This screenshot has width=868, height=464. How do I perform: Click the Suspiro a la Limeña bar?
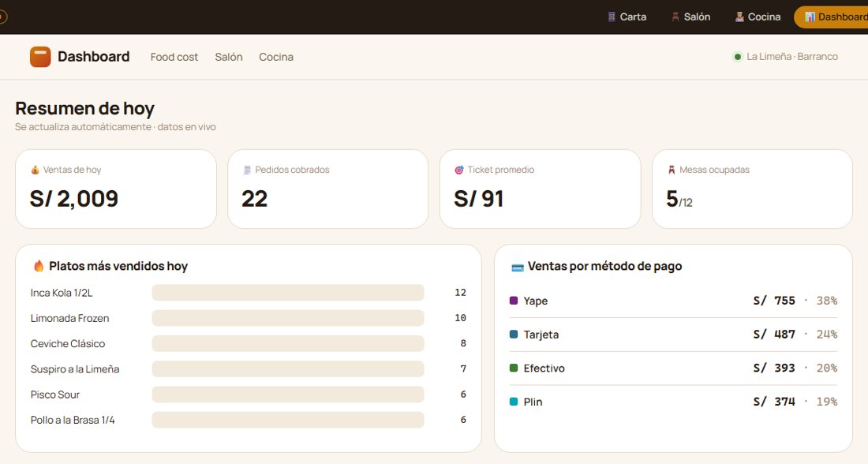point(288,369)
